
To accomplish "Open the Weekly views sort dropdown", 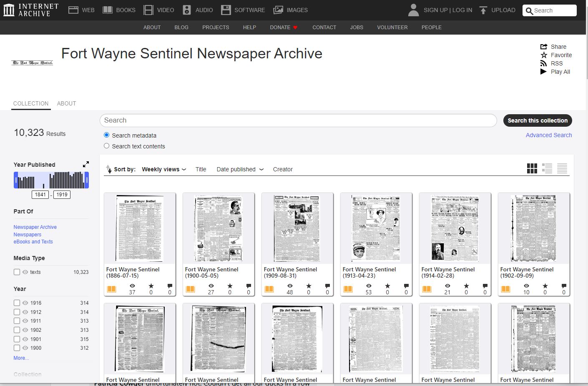I will click(x=164, y=169).
